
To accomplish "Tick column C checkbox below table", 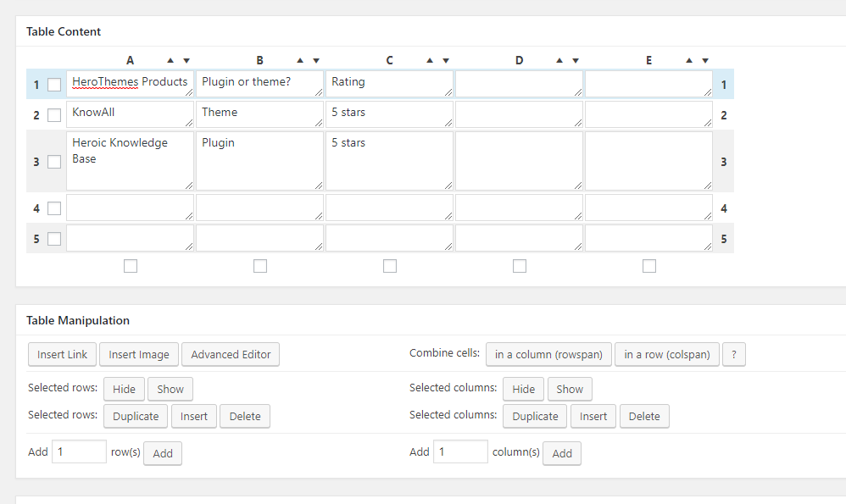I will [x=390, y=266].
